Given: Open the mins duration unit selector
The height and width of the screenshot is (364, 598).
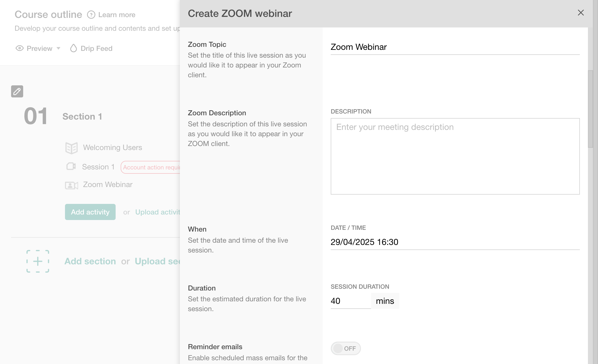Looking at the screenshot, I should click(x=385, y=301).
